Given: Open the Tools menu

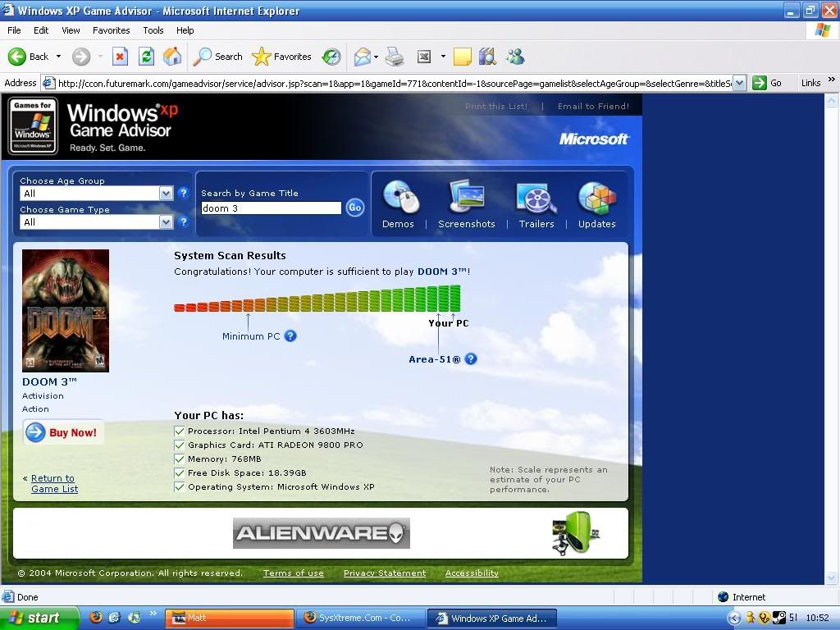Looking at the screenshot, I should click(x=153, y=30).
